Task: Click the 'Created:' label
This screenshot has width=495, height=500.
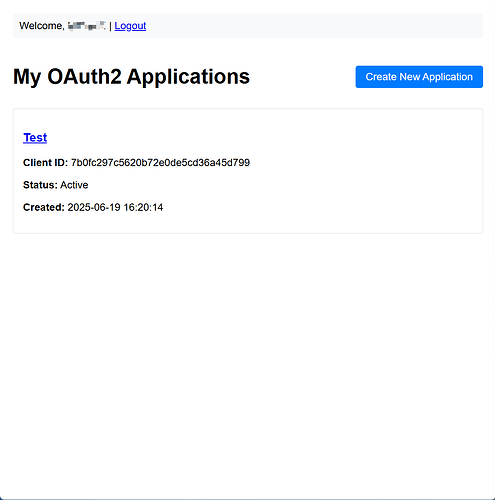Action: 44,207
